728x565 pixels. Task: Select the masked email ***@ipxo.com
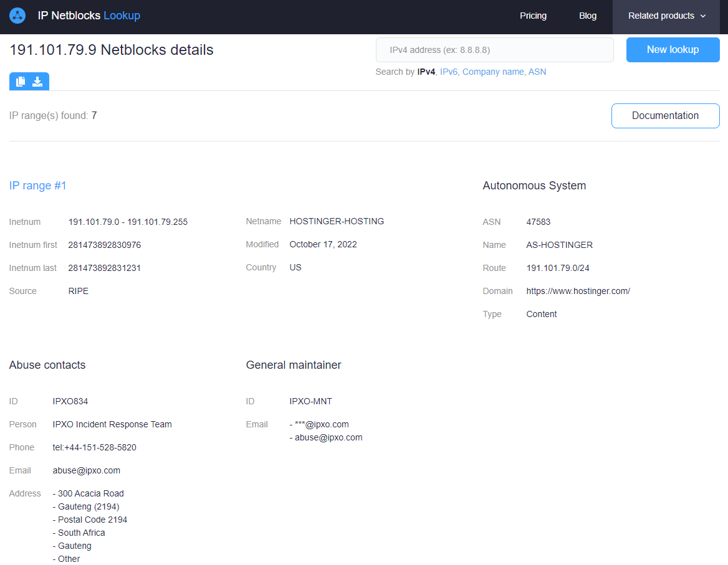click(322, 424)
